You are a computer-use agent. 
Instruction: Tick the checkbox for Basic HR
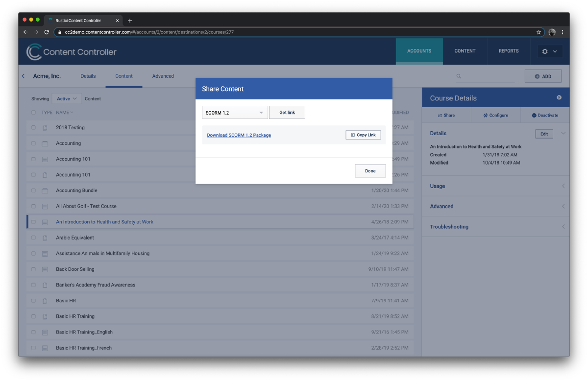[34, 301]
